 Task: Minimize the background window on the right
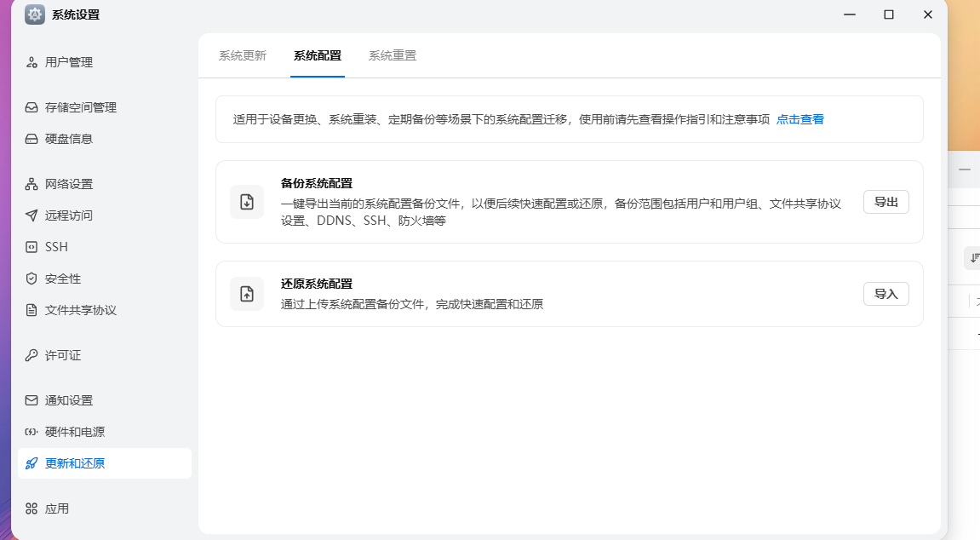tap(965, 169)
